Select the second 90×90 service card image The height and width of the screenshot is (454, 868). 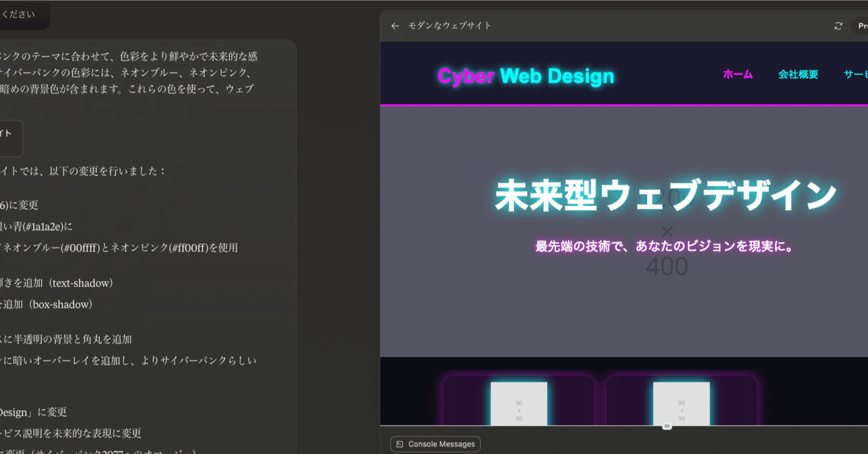point(682,404)
